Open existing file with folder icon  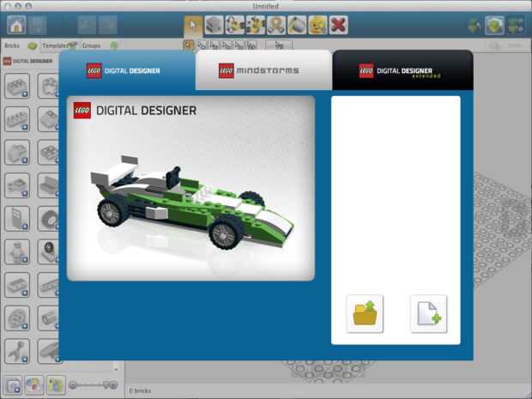(365, 314)
